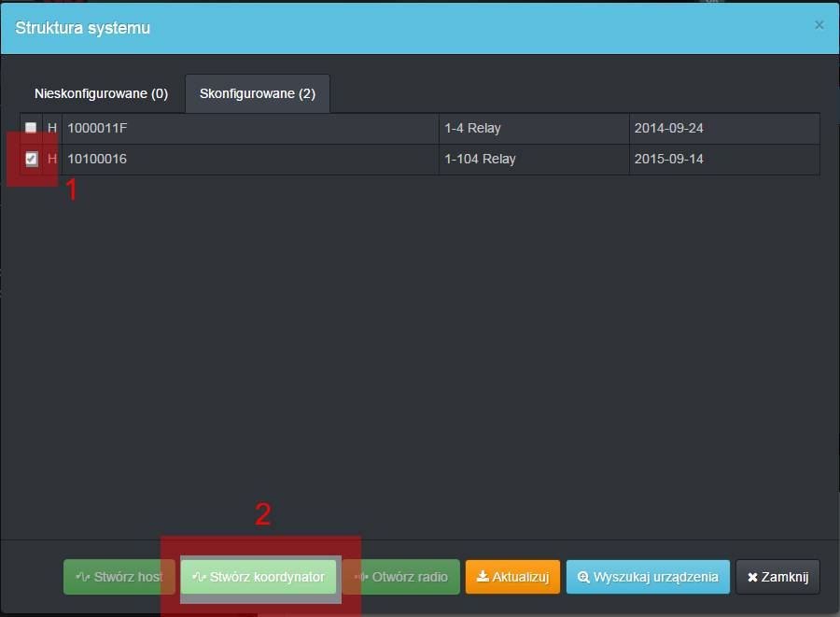
Task: Check the checkbox for device 1000011F
Action: [x=31, y=128]
